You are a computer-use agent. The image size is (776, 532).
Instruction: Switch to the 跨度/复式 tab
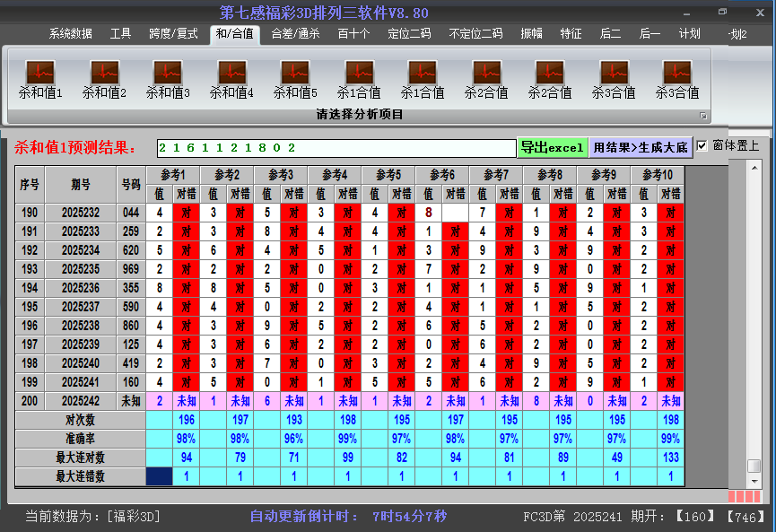click(173, 34)
